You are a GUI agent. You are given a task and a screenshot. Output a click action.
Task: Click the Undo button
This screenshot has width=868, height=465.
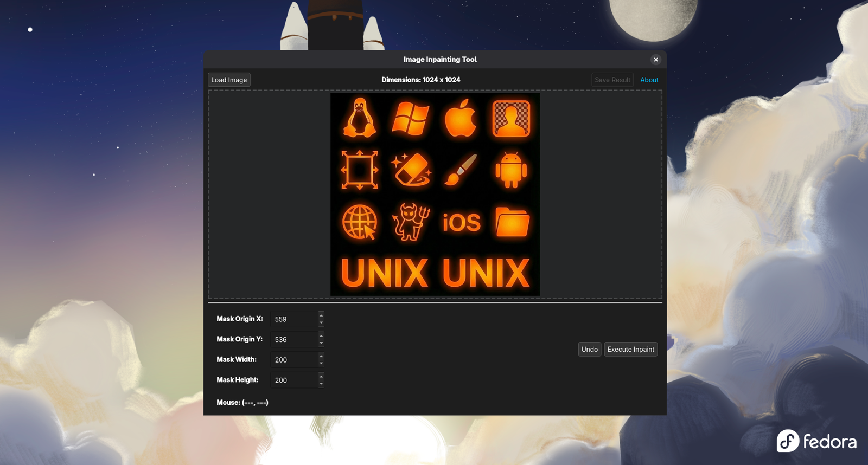tap(590, 349)
